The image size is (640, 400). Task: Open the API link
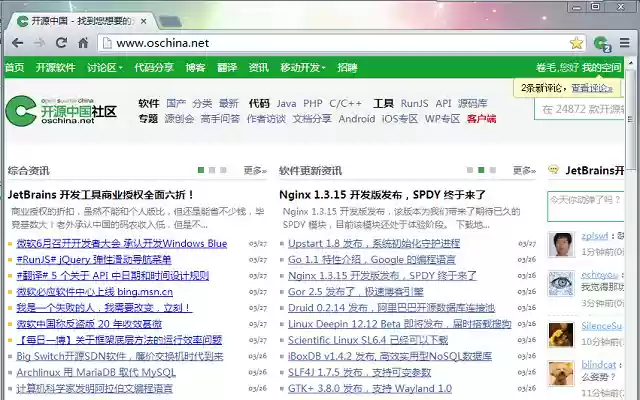pyautogui.click(x=443, y=104)
